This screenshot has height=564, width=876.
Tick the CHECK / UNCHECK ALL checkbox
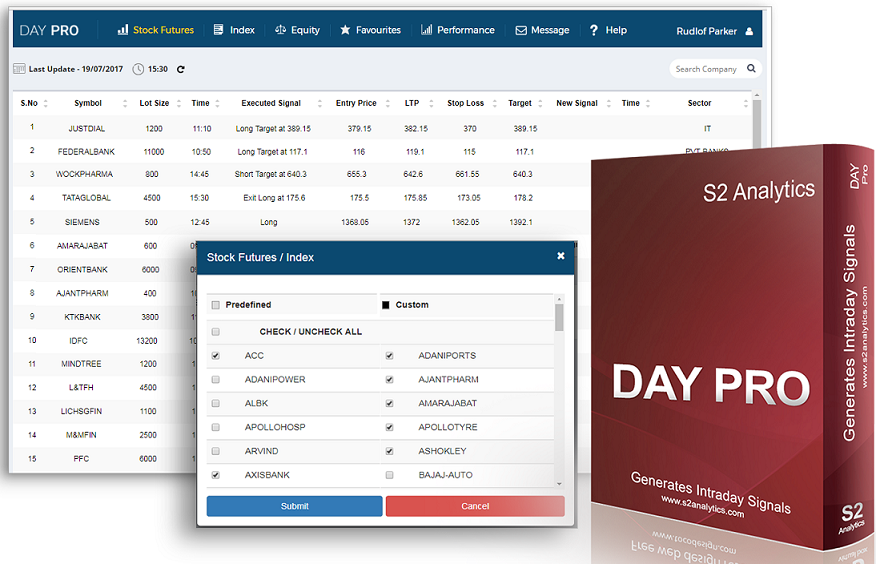tap(216, 332)
